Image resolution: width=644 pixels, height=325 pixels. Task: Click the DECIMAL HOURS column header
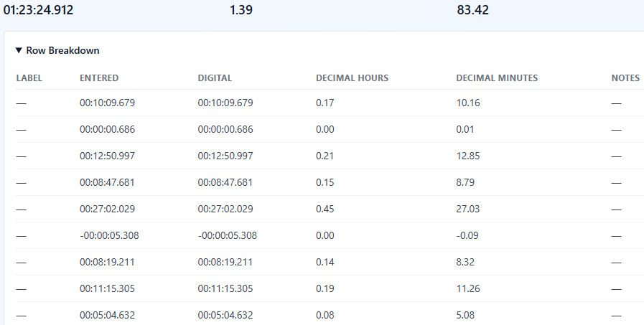click(352, 78)
